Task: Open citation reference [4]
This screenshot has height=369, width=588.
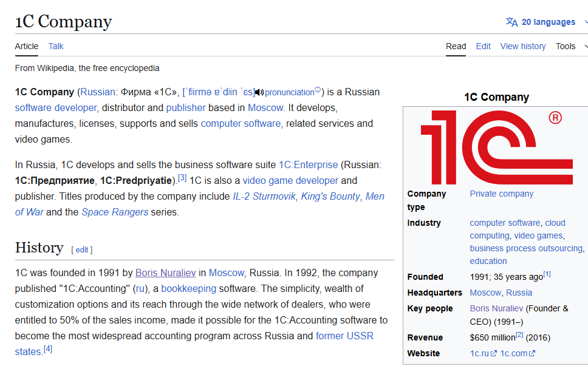Action: click(x=48, y=349)
